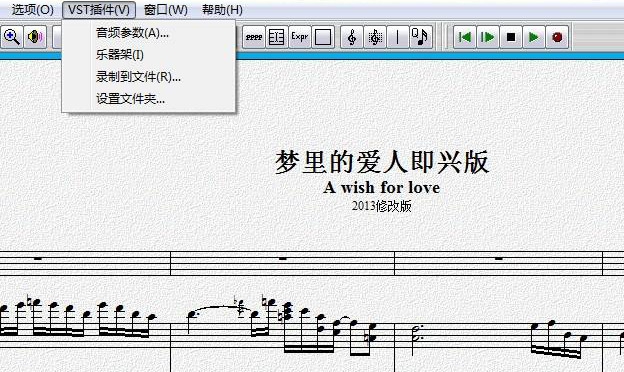This screenshot has width=624, height=372.
Task: Stop playback with the black square
Action: pyautogui.click(x=511, y=37)
